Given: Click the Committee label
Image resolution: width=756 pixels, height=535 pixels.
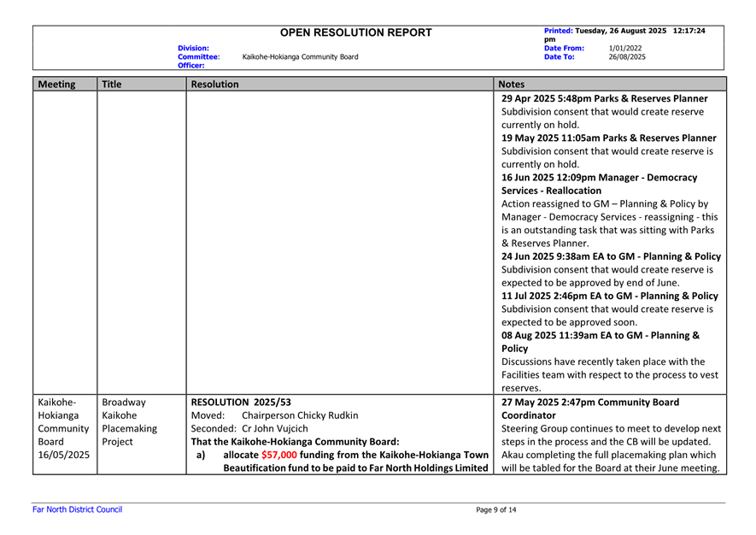Looking at the screenshot, I should (x=199, y=57).
